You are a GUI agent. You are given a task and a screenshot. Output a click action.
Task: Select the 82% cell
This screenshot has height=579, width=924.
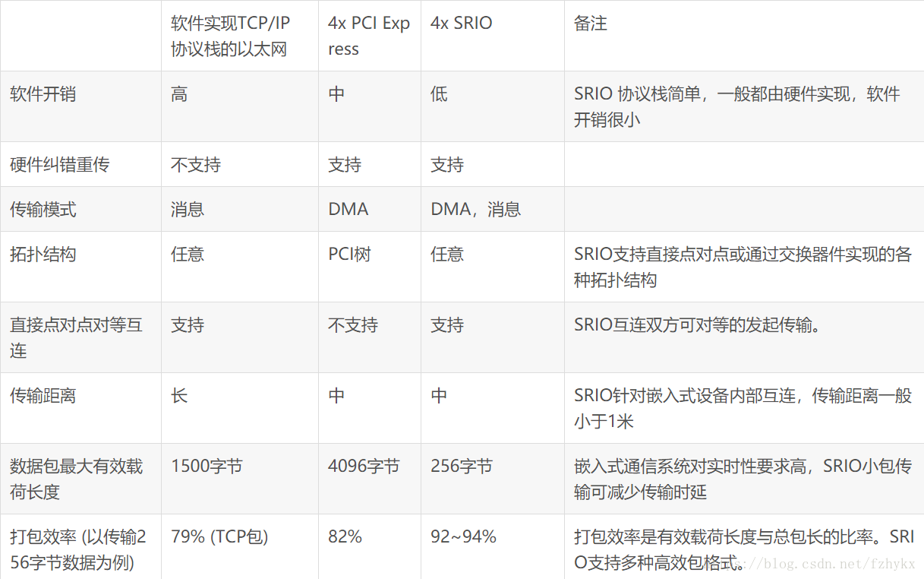coord(345,537)
